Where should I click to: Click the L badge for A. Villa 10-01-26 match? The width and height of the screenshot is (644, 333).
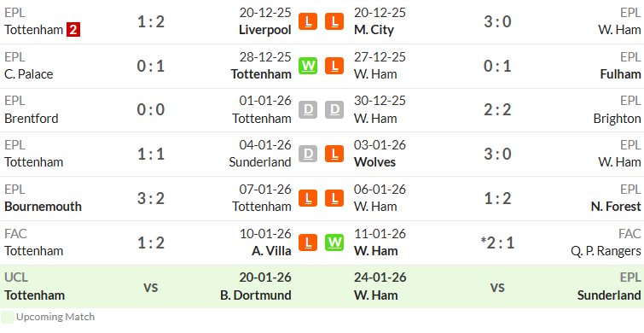(308, 242)
